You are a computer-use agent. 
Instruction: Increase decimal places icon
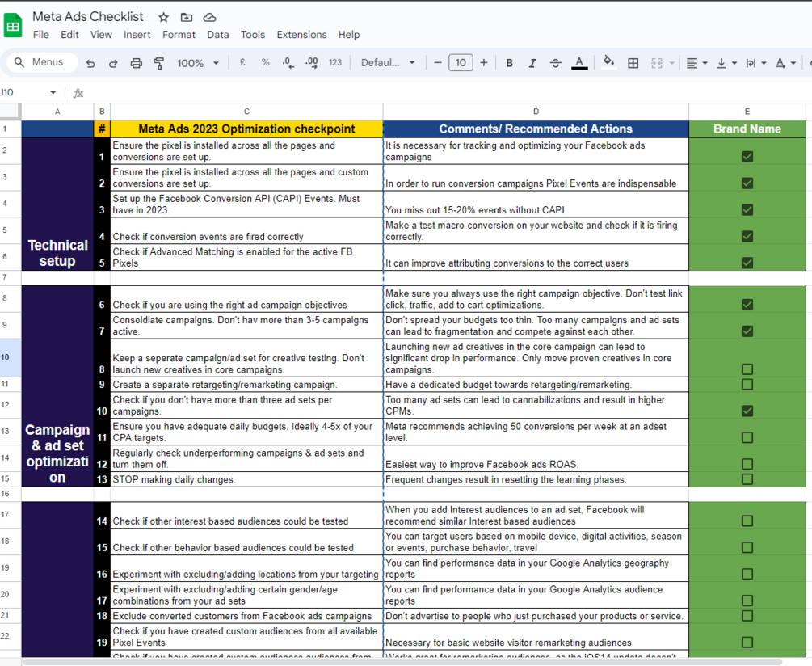click(312, 63)
